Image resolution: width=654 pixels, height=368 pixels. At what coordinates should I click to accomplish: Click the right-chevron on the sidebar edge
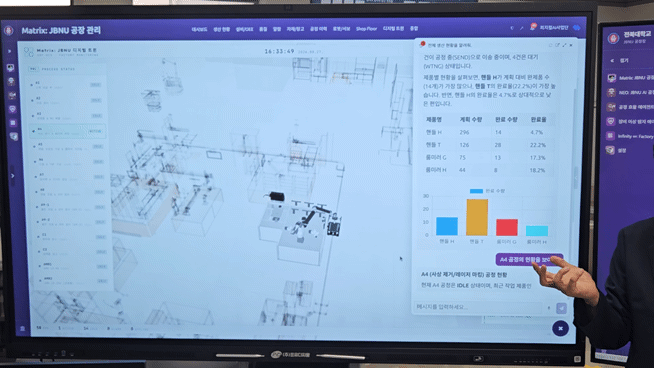(x=13, y=176)
